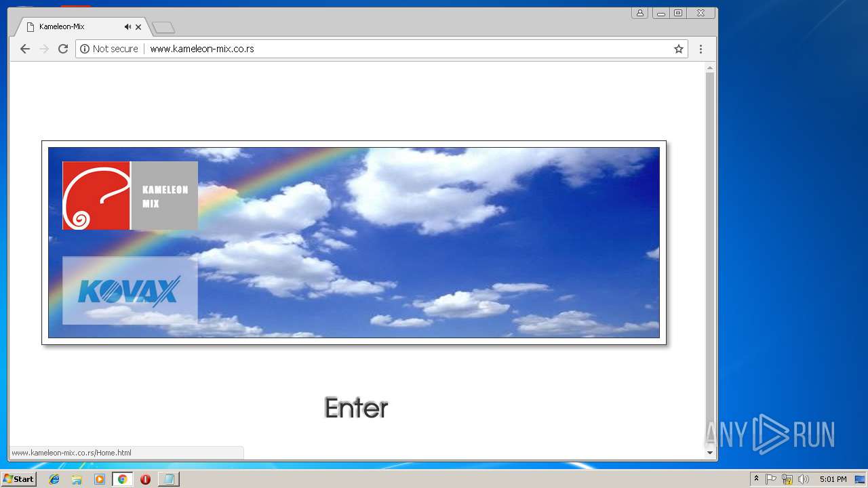Open Action Center flag icon
Image resolution: width=868 pixels, height=488 pixels.
click(771, 479)
